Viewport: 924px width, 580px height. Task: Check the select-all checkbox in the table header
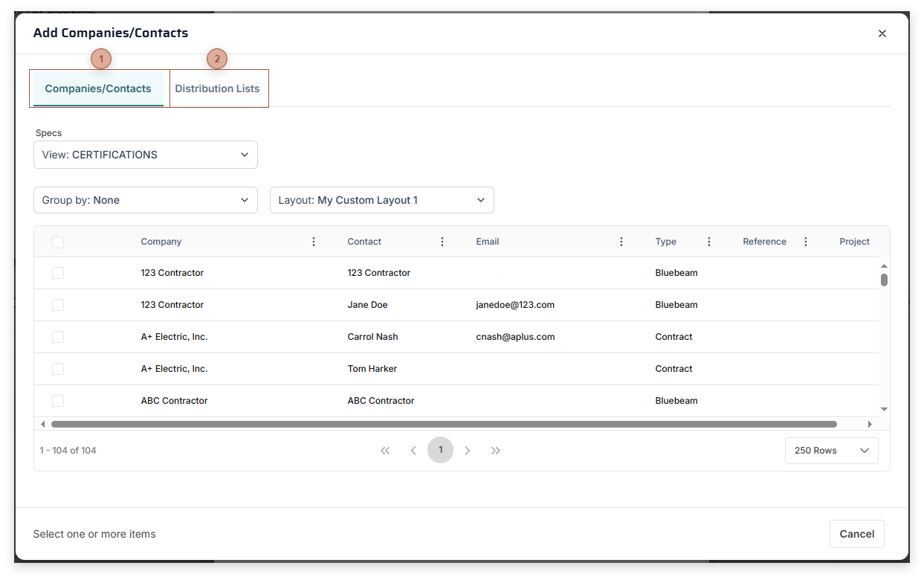(58, 241)
